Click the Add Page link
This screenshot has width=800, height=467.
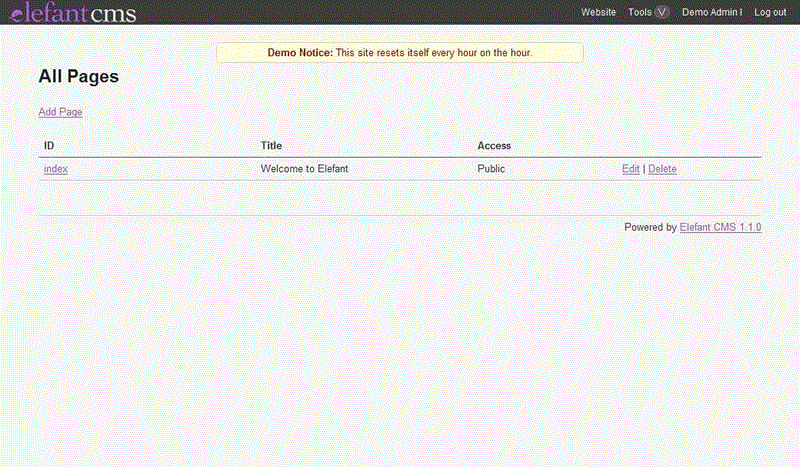(60, 112)
